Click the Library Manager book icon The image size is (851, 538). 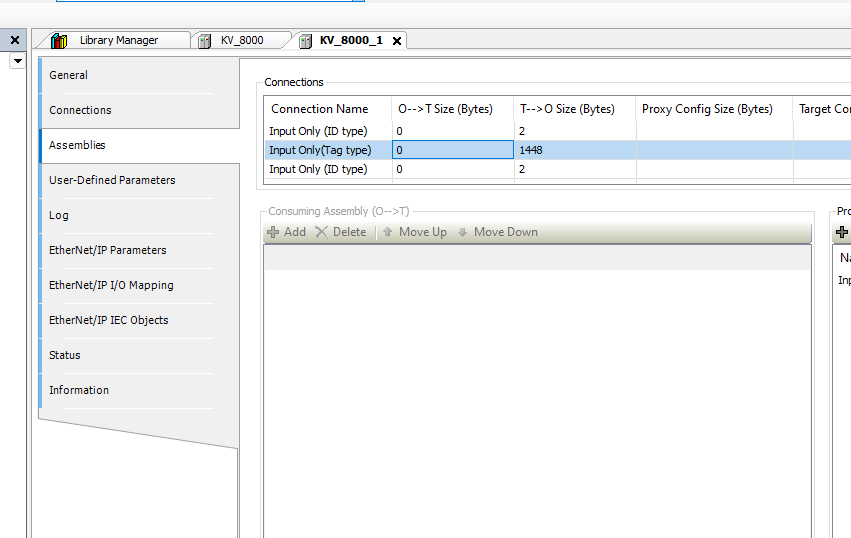click(x=59, y=41)
